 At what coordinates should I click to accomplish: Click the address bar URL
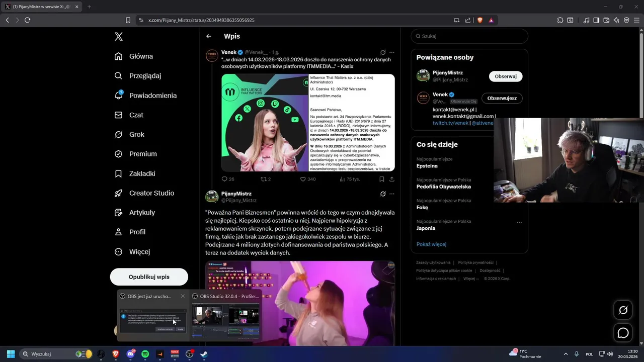201,20
